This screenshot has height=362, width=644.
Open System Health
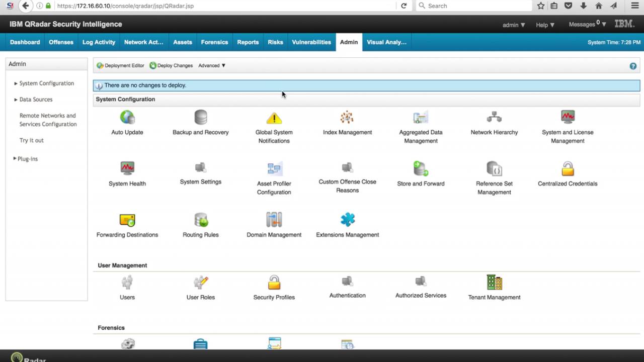(x=127, y=174)
